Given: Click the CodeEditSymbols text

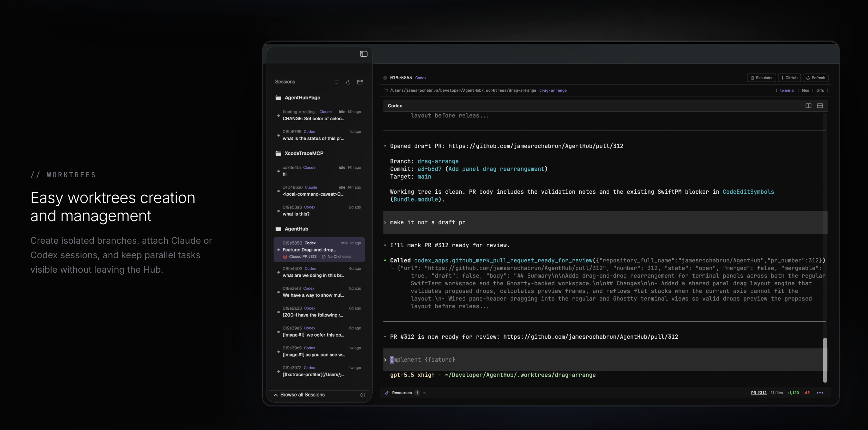Looking at the screenshot, I should pos(748,192).
